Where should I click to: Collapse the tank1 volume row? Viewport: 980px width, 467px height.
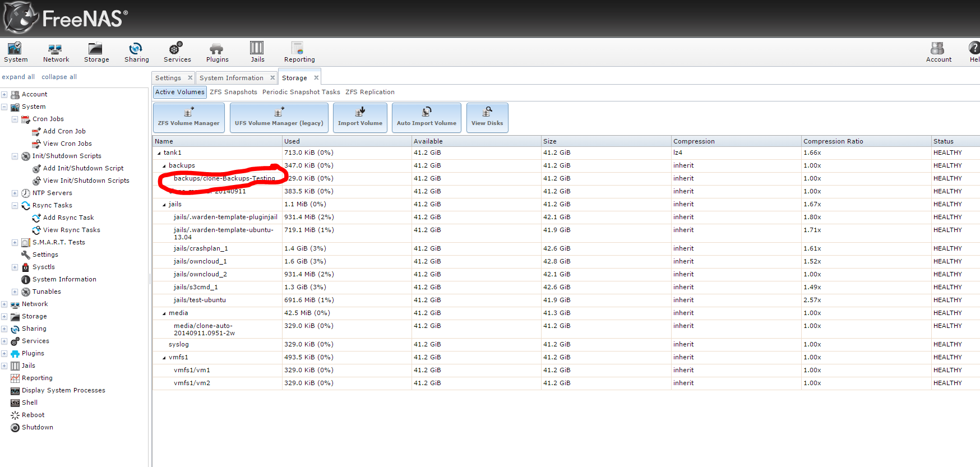tap(159, 153)
